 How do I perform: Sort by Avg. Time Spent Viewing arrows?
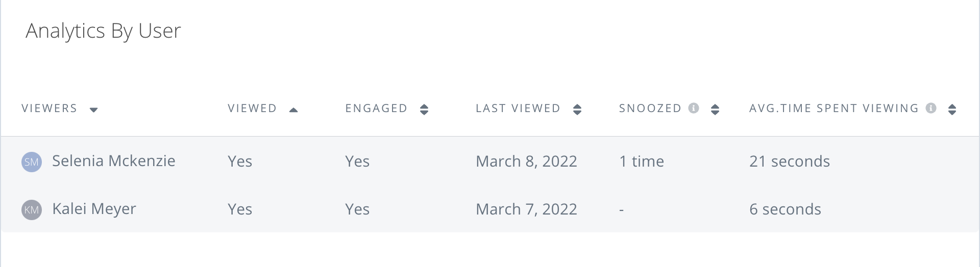[x=952, y=110]
